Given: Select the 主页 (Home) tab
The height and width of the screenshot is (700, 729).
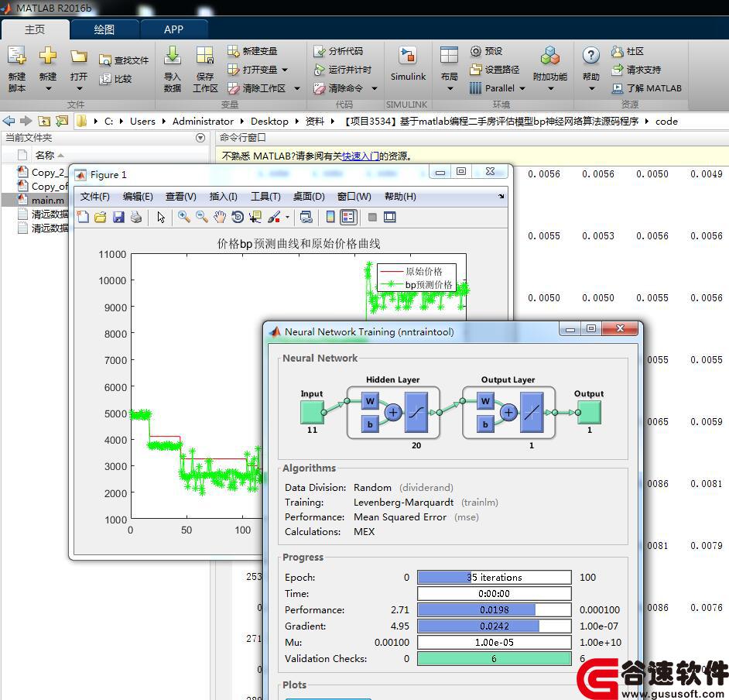Looking at the screenshot, I should (x=35, y=29).
